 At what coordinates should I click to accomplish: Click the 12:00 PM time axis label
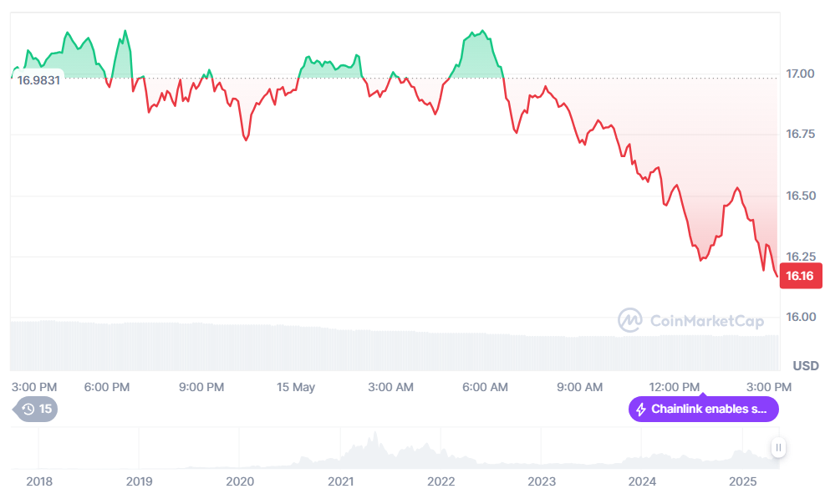(675, 387)
